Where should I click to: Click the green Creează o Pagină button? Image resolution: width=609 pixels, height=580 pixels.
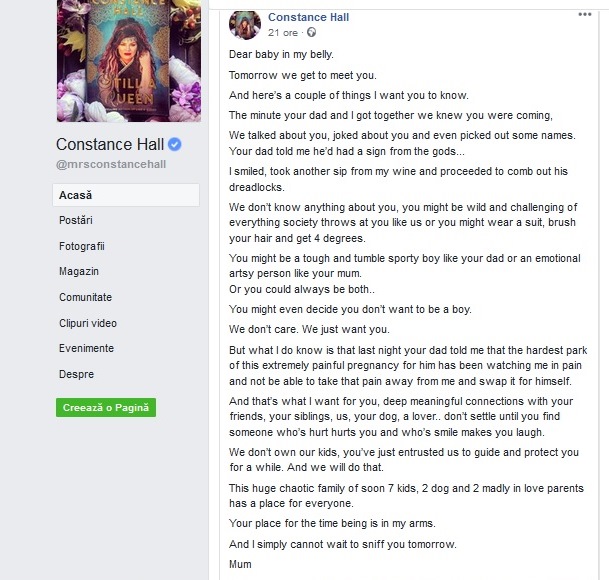pos(106,408)
